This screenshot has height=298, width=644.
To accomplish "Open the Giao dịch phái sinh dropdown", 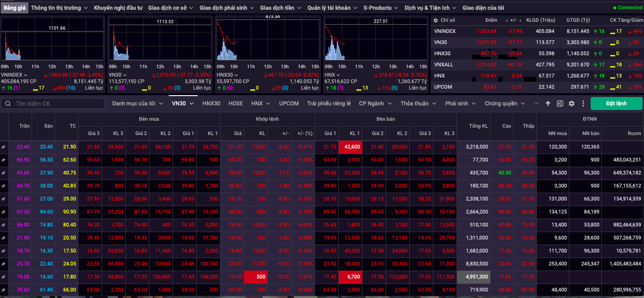I will tap(227, 8).
